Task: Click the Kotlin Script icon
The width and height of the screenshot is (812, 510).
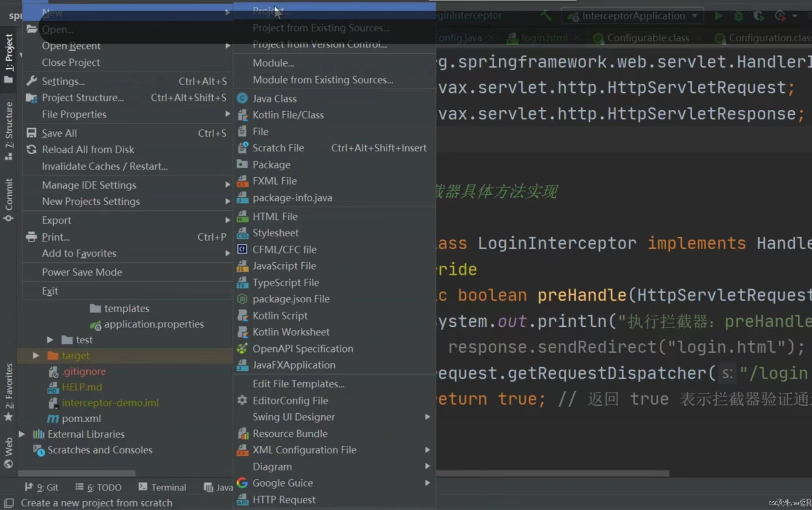Action: pos(242,315)
